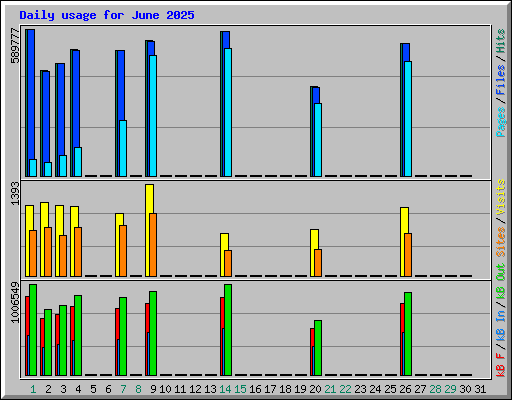Click the Files legend label

(x=501, y=80)
